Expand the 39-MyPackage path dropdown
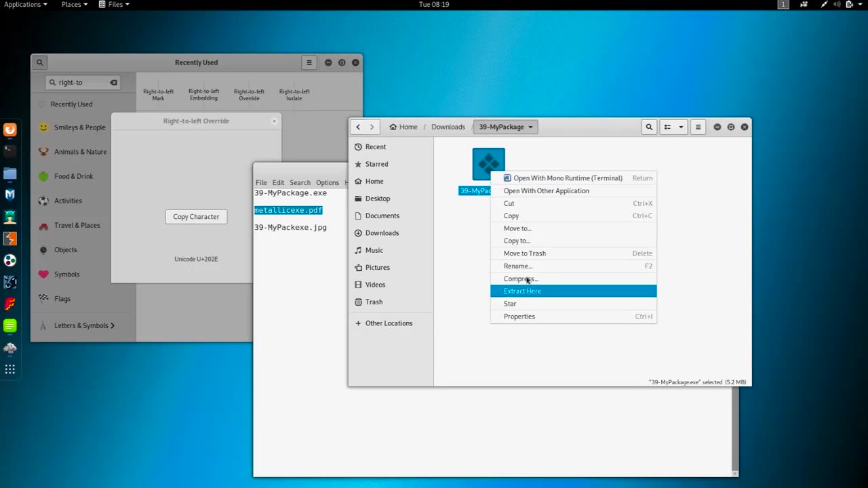Image resolution: width=868 pixels, height=488 pixels. (x=530, y=127)
